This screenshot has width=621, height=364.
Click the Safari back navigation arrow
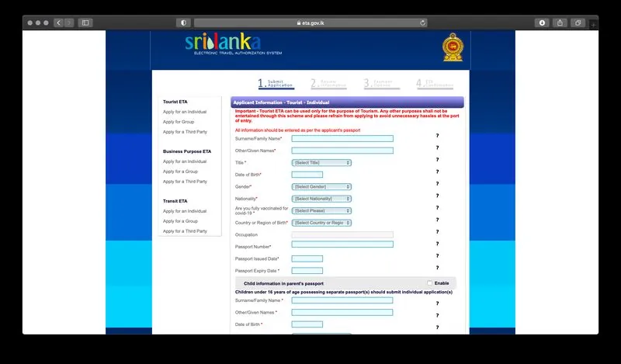58,23
